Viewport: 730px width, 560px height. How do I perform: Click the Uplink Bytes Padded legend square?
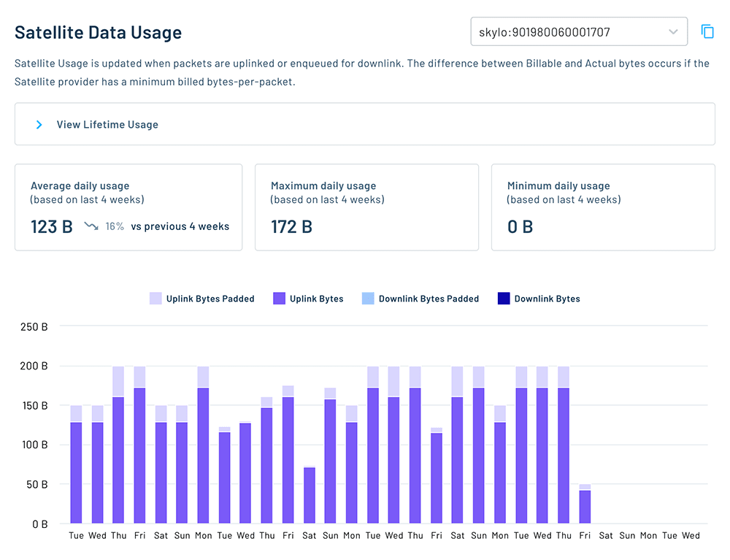click(156, 298)
